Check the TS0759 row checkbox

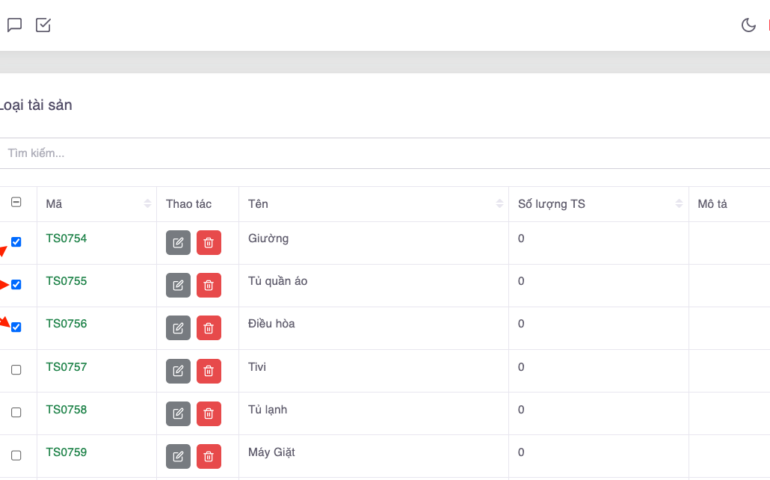(16, 455)
